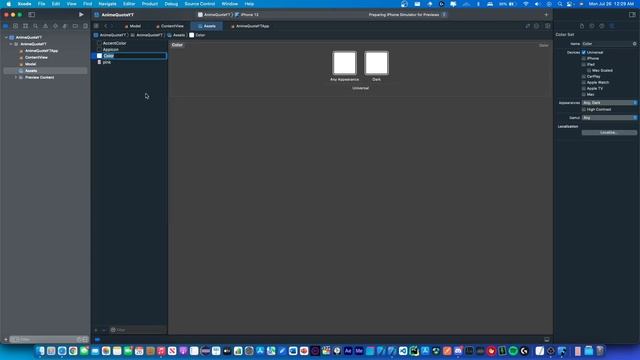Open the Editor menu
Image resolution: width=640 pixels, height=360 pixels.
tap(129, 4)
